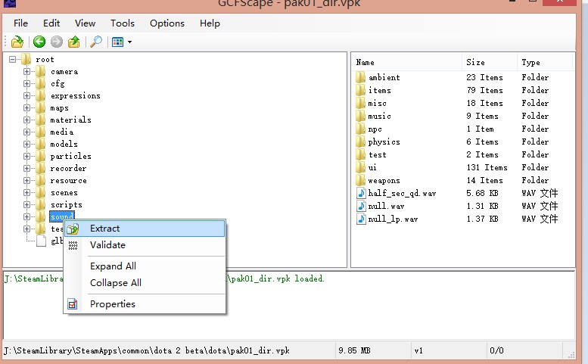Click the Extract icon in context menu
The height and width of the screenshot is (364, 588).
73,229
